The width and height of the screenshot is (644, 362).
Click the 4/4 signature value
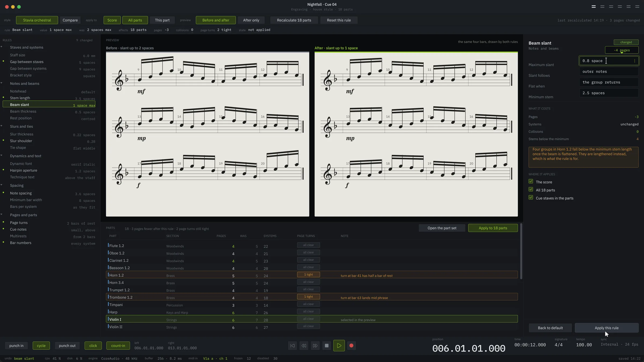[x=559, y=345]
